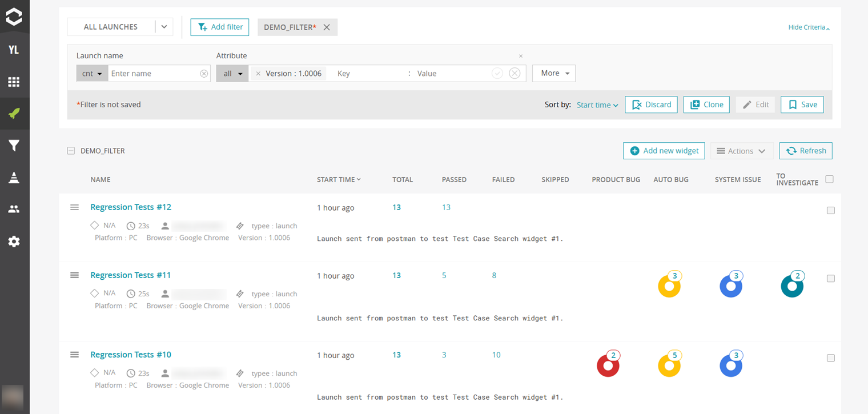
Task: Discard the unsaved filter changes
Action: 652,104
